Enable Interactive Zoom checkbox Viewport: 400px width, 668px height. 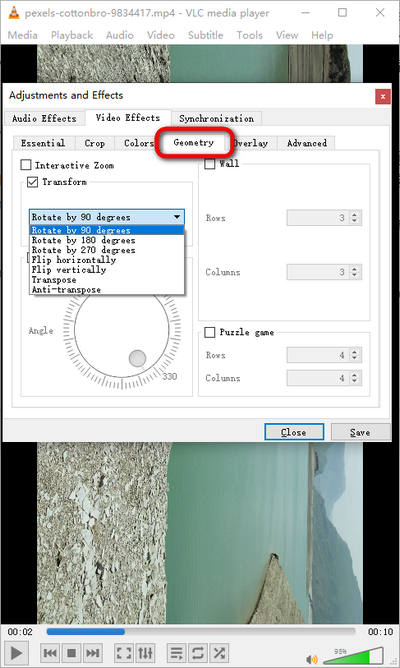[26, 165]
